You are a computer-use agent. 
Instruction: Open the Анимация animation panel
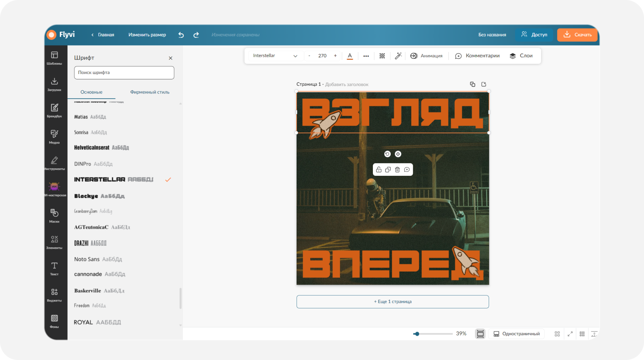(x=426, y=56)
